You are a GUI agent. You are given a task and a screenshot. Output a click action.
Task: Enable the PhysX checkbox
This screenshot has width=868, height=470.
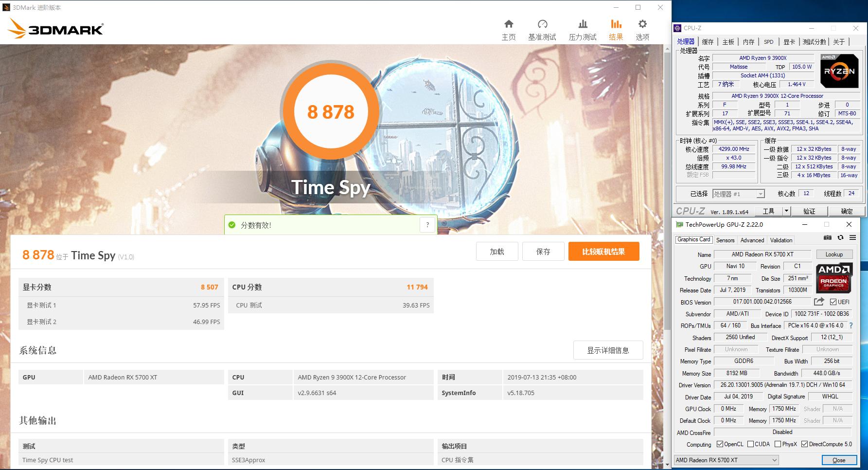[x=779, y=444]
